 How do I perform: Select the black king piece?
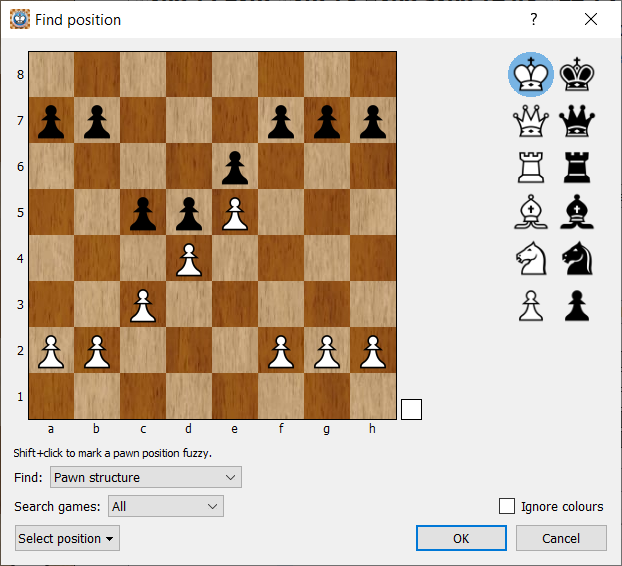tap(576, 74)
